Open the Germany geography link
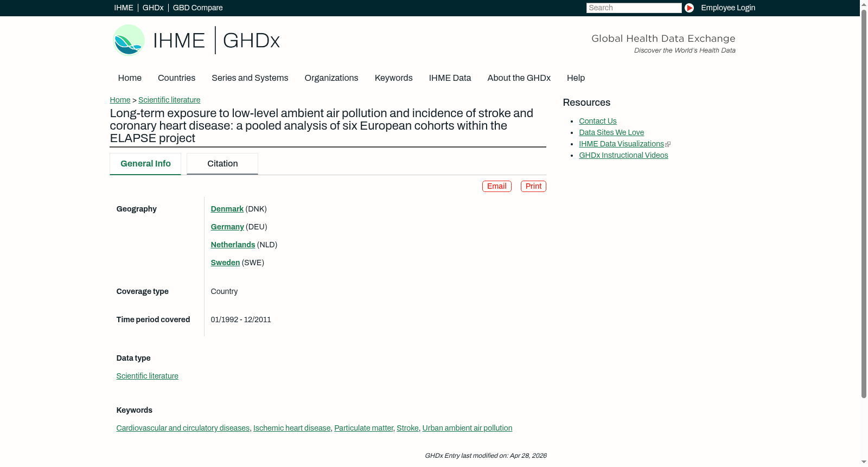 (x=227, y=227)
